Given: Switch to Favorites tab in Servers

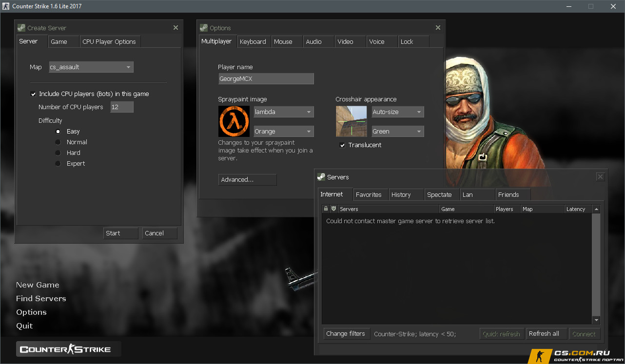Looking at the screenshot, I should [x=371, y=195].
